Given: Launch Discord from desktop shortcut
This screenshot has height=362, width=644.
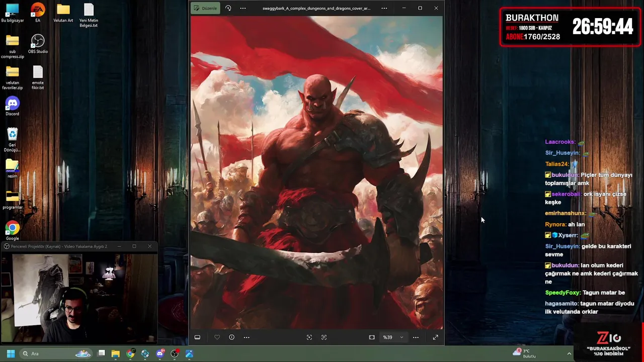Looking at the screenshot, I should [x=12, y=107].
